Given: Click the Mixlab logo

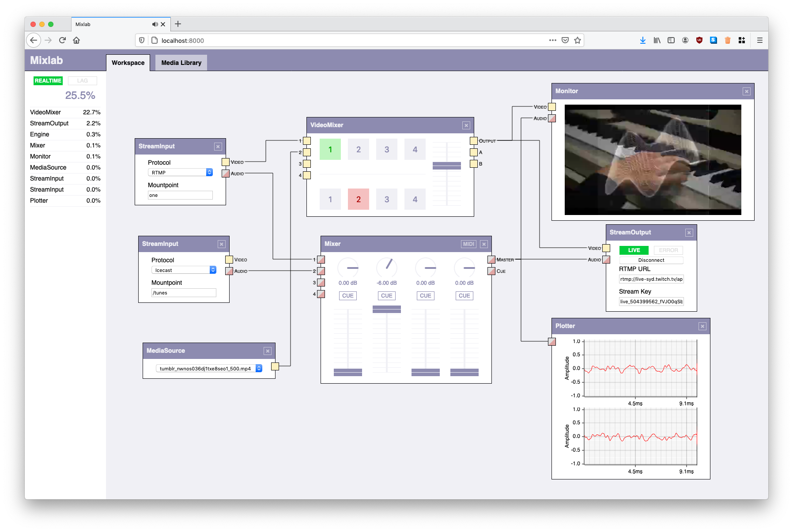Looking at the screenshot, I should pyautogui.click(x=46, y=60).
